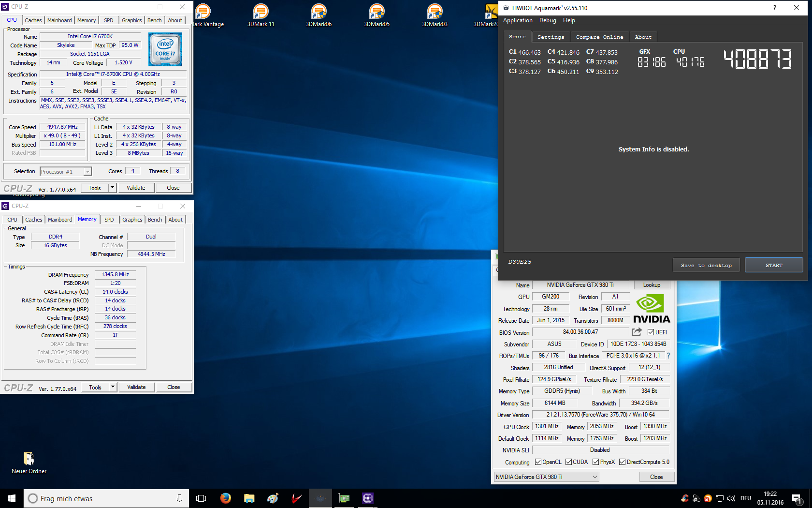Launch Firefox from the taskbar
The image size is (812, 508).
point(225,498)
